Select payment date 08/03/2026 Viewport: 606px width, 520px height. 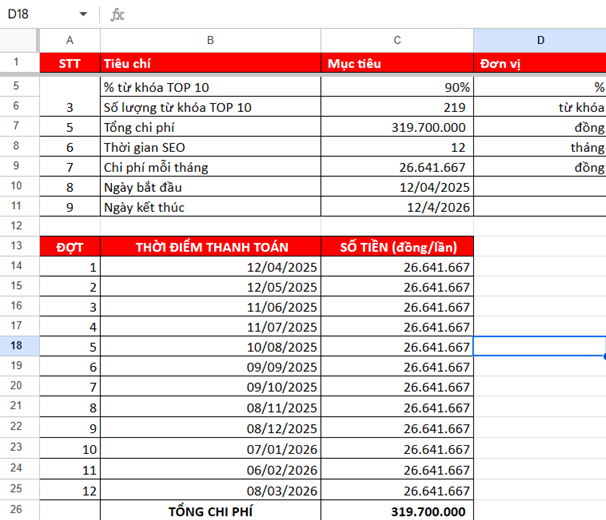click(211, 491)
